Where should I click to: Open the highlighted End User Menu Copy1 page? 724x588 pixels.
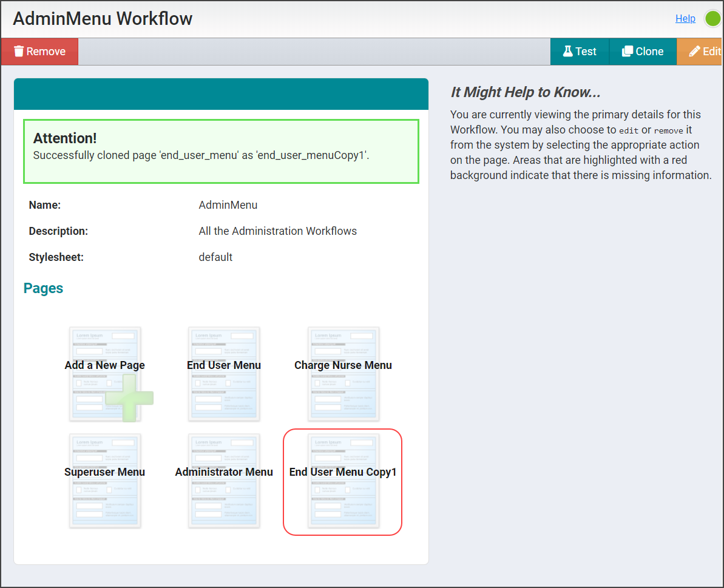pyautogui.click(x=343, y=481)
